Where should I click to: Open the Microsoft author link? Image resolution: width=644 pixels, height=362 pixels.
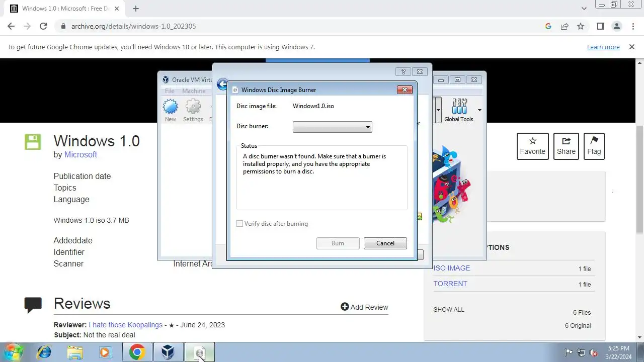80,154
